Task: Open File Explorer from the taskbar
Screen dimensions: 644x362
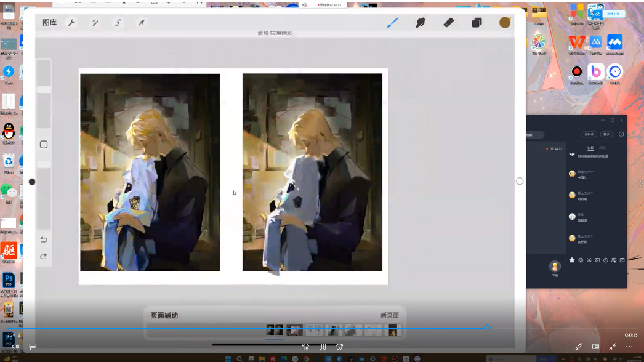Action: (262, 359)
